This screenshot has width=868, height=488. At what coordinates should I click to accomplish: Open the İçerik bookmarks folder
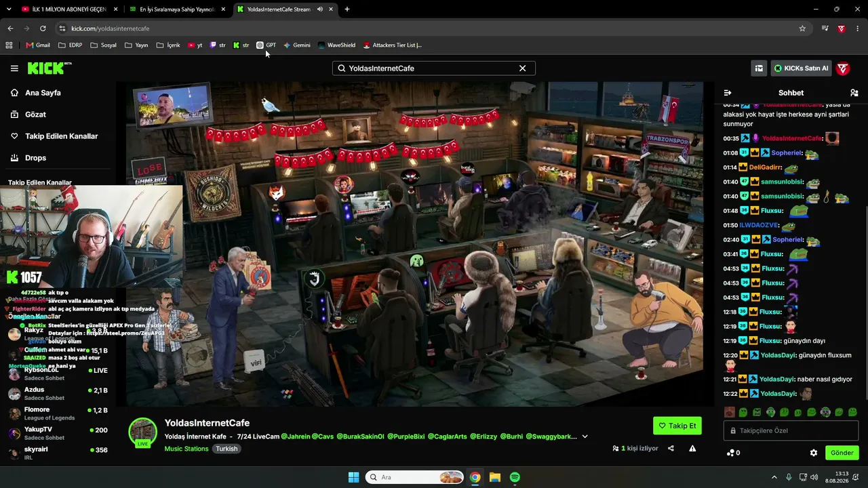click(168, 45)
